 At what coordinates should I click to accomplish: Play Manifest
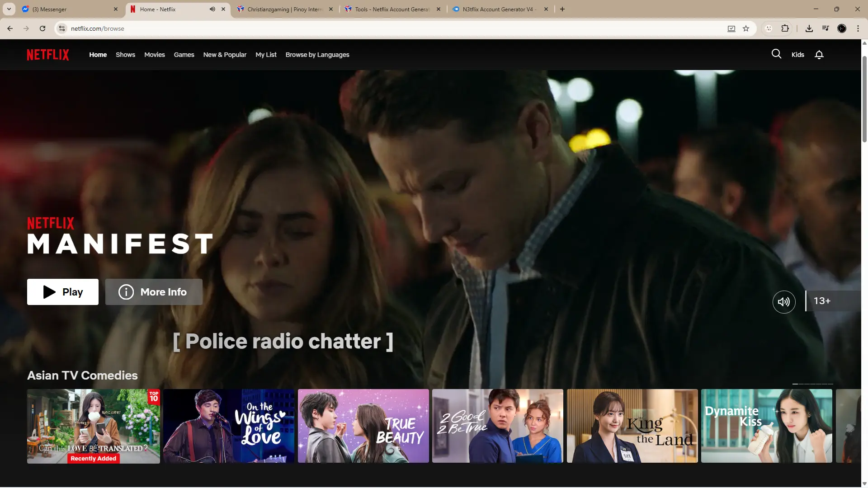click(x=63, y=292)
